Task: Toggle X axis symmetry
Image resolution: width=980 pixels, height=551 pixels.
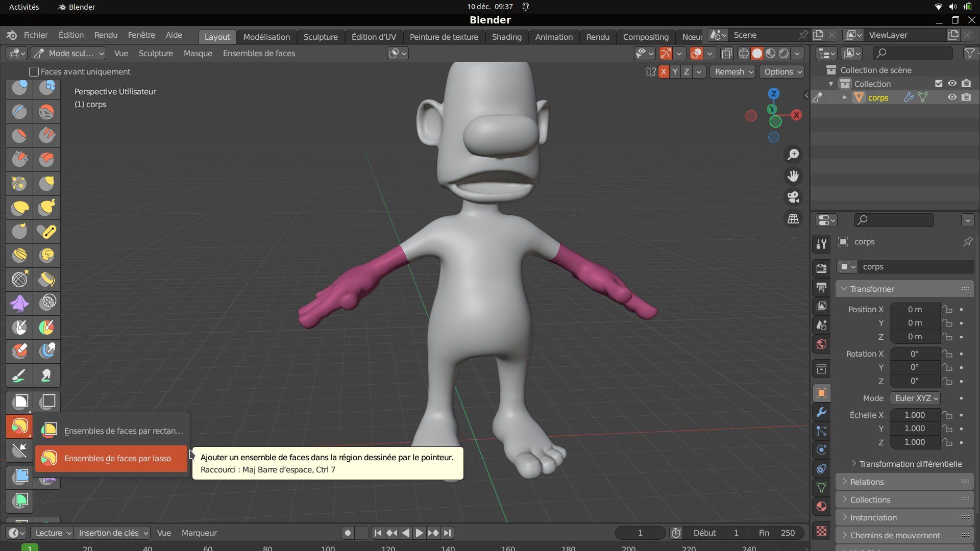Action: click(663, 72)
